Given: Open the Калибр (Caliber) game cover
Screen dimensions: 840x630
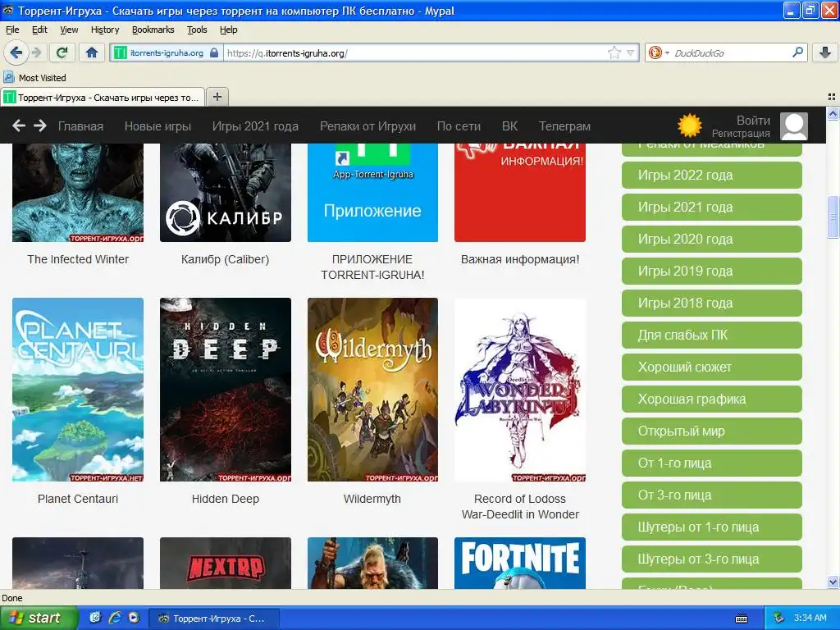Looking at the screenshot, I should coord(225,192).
